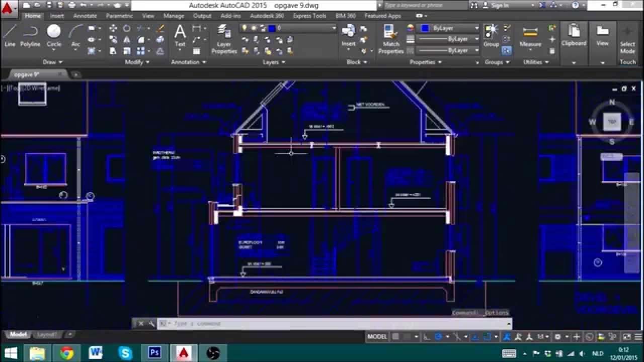Select the Circle tool
Viewport: 644px width, 362px height.
point(54,36)
